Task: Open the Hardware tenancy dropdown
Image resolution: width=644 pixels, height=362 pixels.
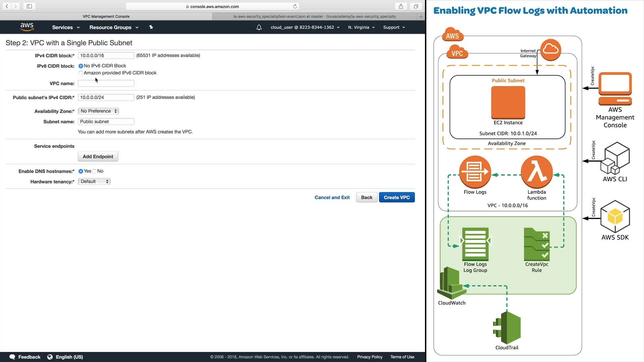Action: tap(94, 181)
